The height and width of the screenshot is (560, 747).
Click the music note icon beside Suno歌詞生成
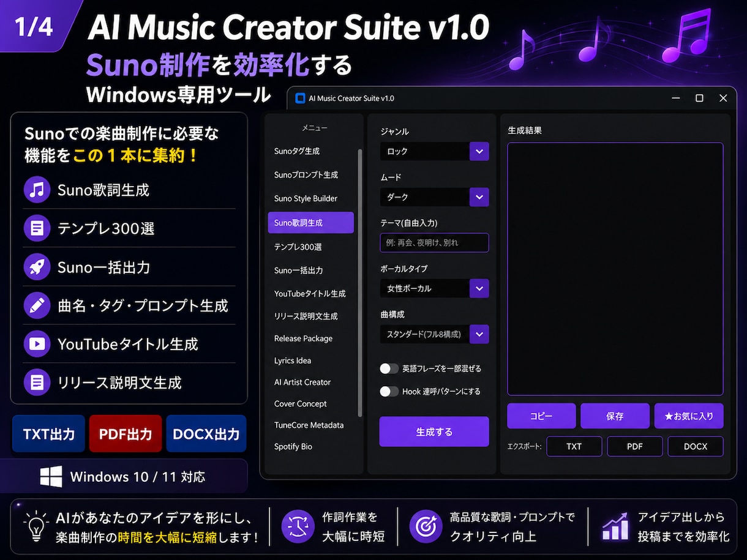click(x=37, y=190)
